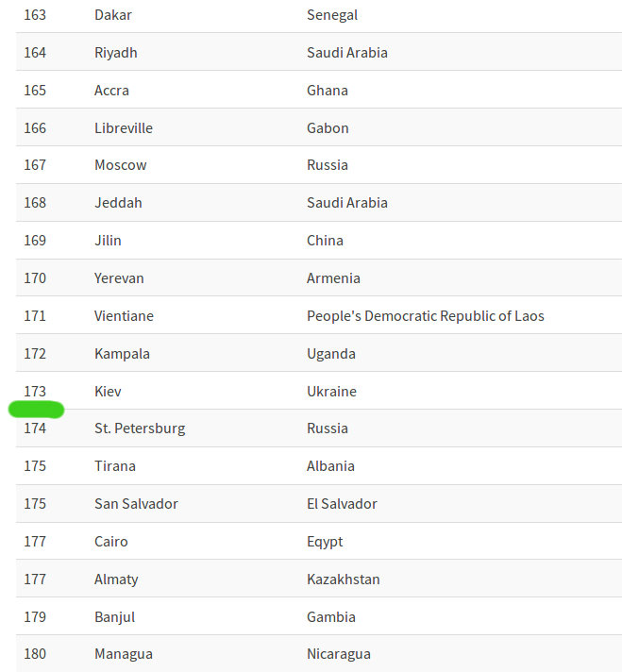
Task: Select Kampala in the table
Action: [x=122, y=354]
